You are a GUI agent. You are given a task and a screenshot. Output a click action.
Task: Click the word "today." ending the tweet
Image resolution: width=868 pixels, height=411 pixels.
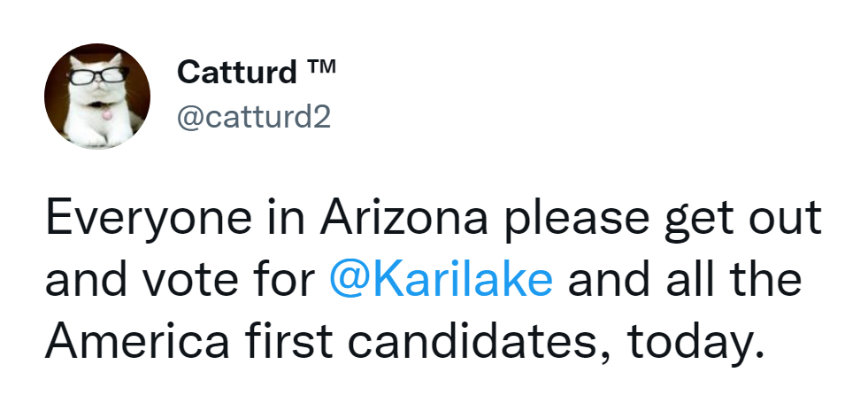click(695, 341)
